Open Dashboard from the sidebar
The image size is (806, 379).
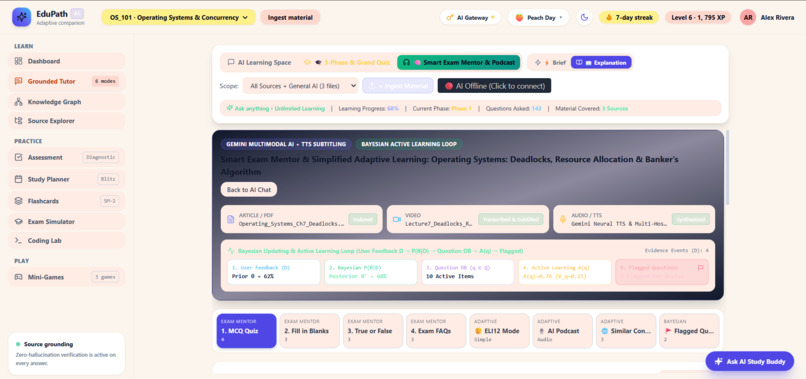67,61
